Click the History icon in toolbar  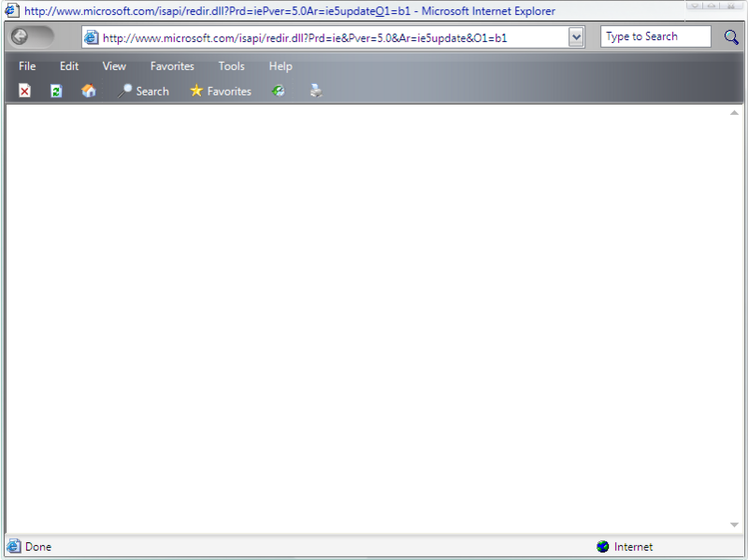click(279, 91)
